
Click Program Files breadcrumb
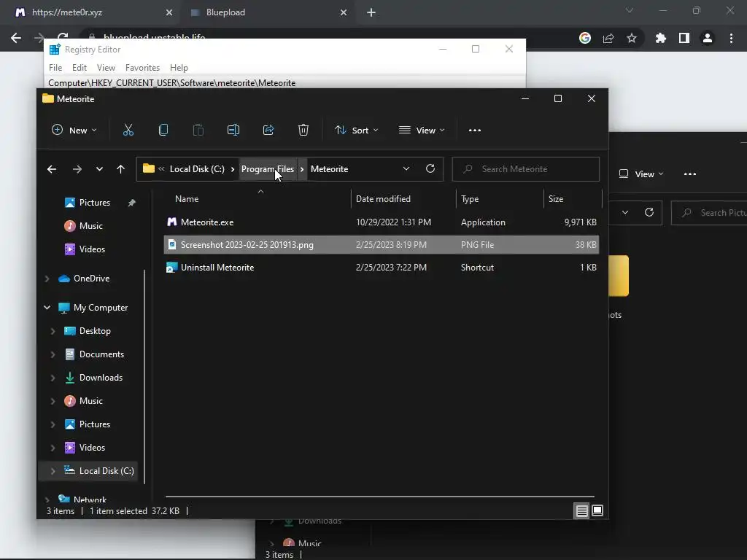267,169
